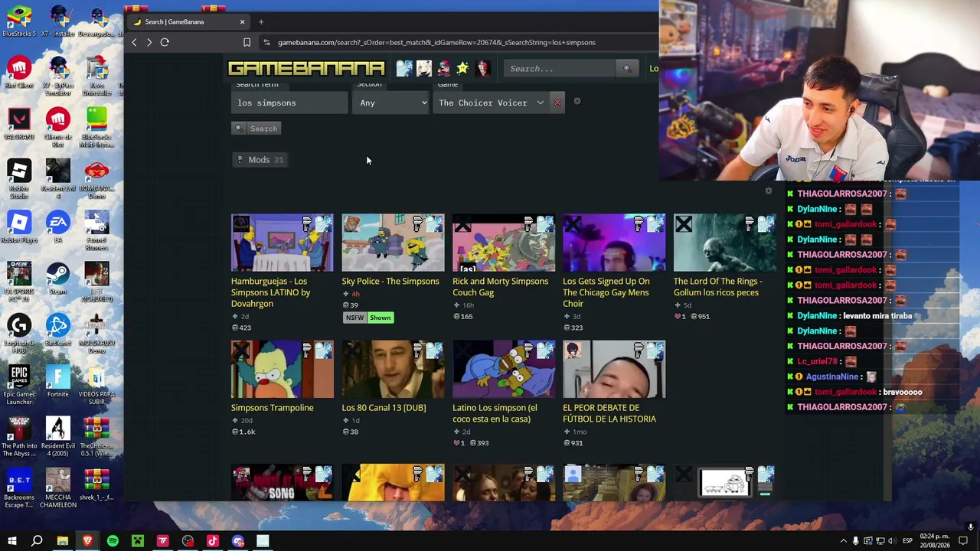980x551 pixels.
Task: Open the clock and date in the taskbar
Action: 936,541
